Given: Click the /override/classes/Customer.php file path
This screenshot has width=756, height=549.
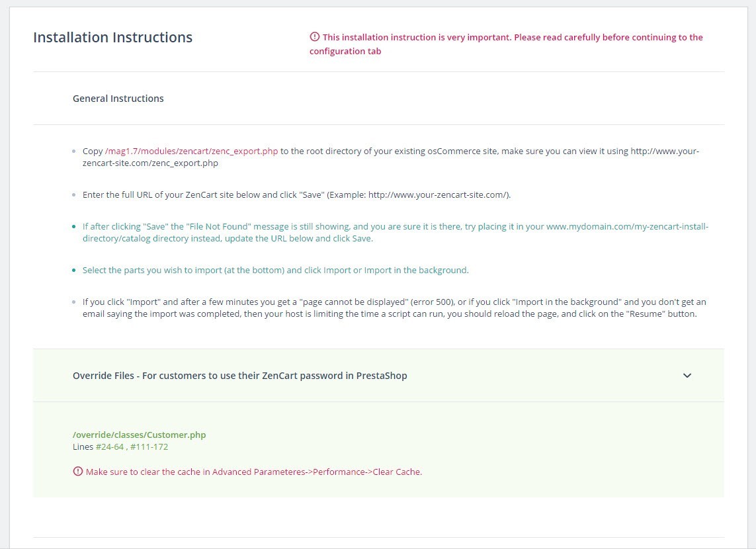Looking at the screenshot, I should point(140,435).
